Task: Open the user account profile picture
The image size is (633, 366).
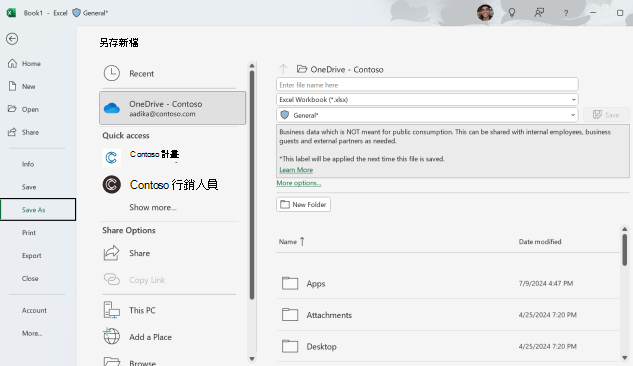Action: pyautogui.click(x=485, y=13)
